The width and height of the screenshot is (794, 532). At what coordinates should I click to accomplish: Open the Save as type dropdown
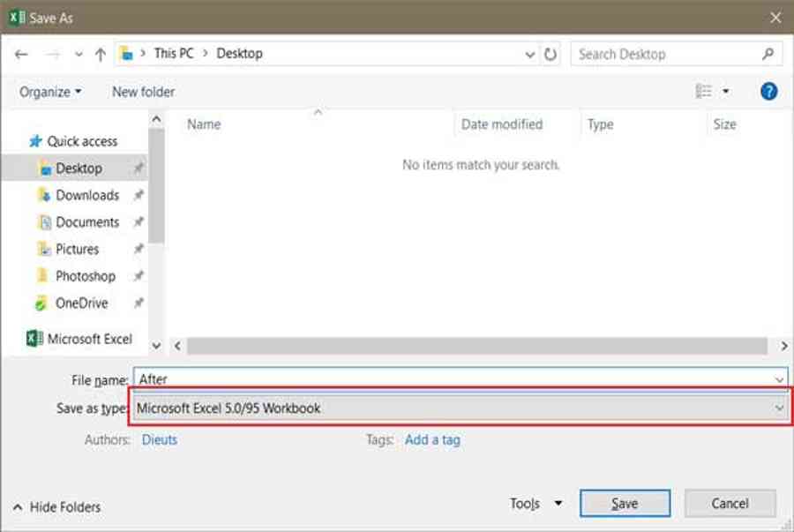tap(461, 408)
